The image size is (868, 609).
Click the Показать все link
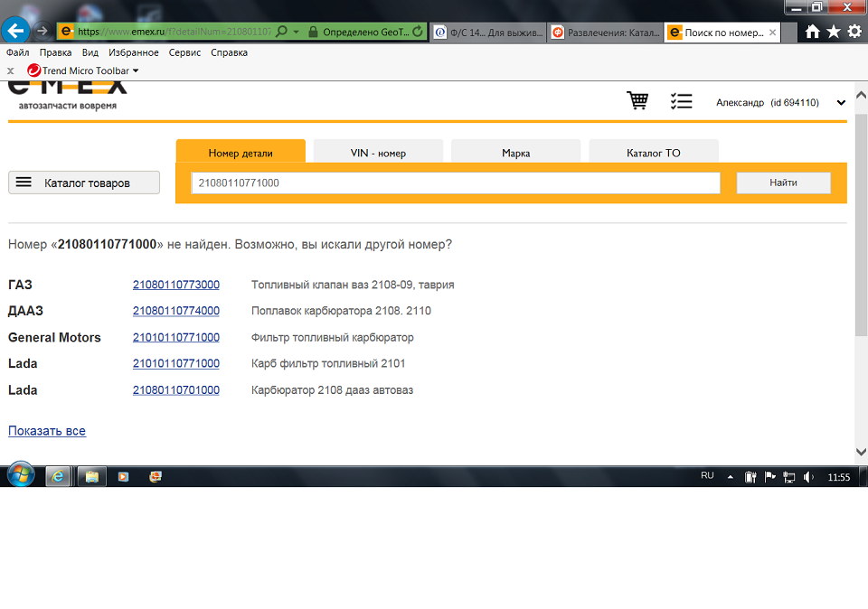pos(47,431)
